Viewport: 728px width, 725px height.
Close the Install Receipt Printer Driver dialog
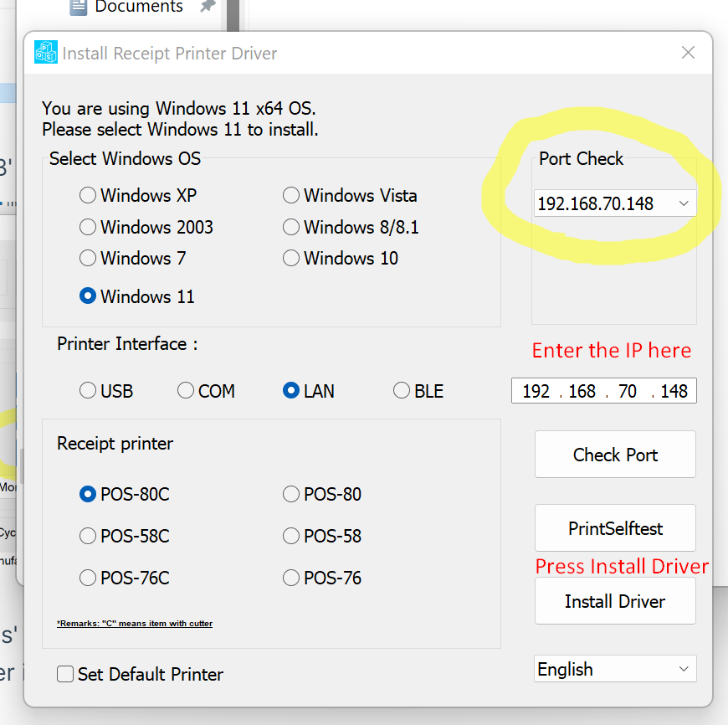click(x=688, y=52)
